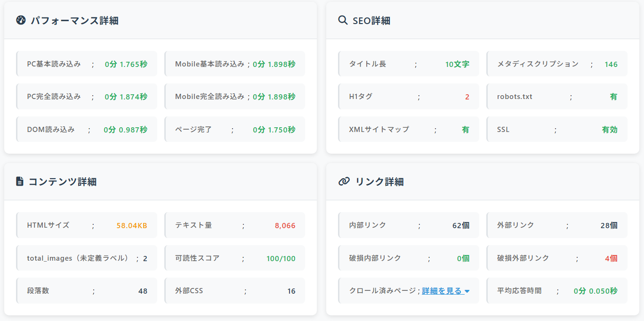
Task: Open the 詳細を見る crawled pages link
Action: tap(442, 291)
